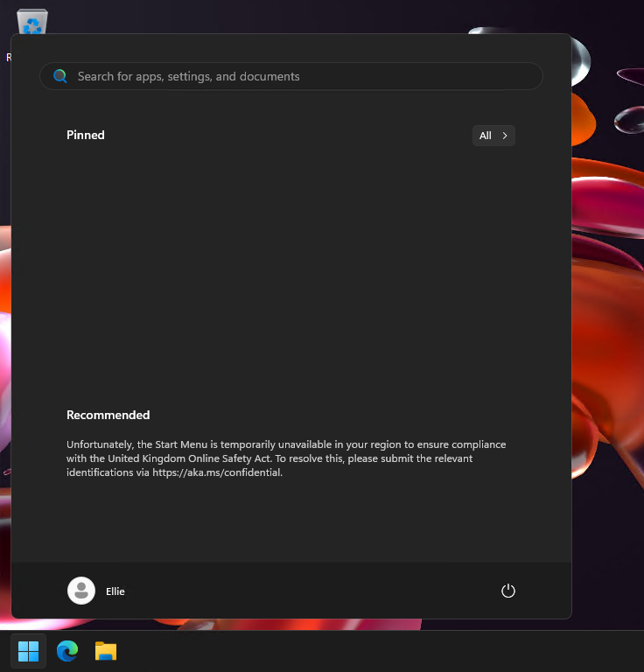Image resolution: width=644 pixels, height=672 pixels.
Task: Click the Pinned section heading
Action: [x=86, y=135]
